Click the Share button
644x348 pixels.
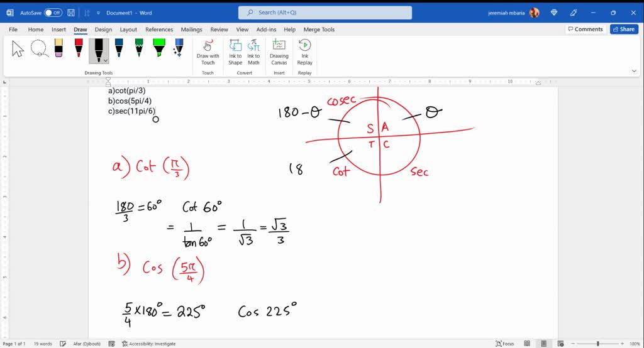click(x=624, y=29)
